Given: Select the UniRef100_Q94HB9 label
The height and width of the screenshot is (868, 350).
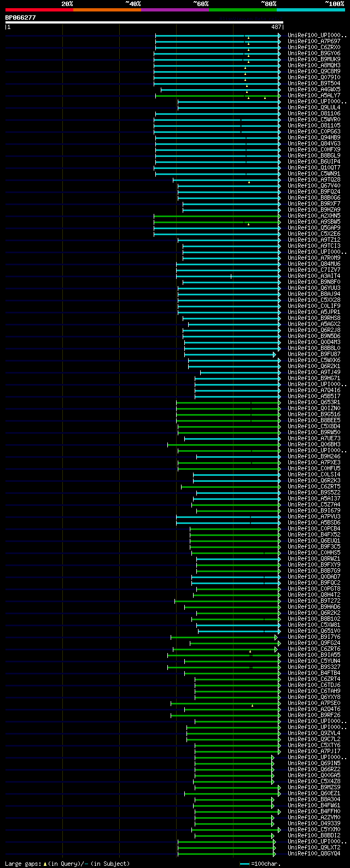Looking at the screenshot, I should coord(314,137).
